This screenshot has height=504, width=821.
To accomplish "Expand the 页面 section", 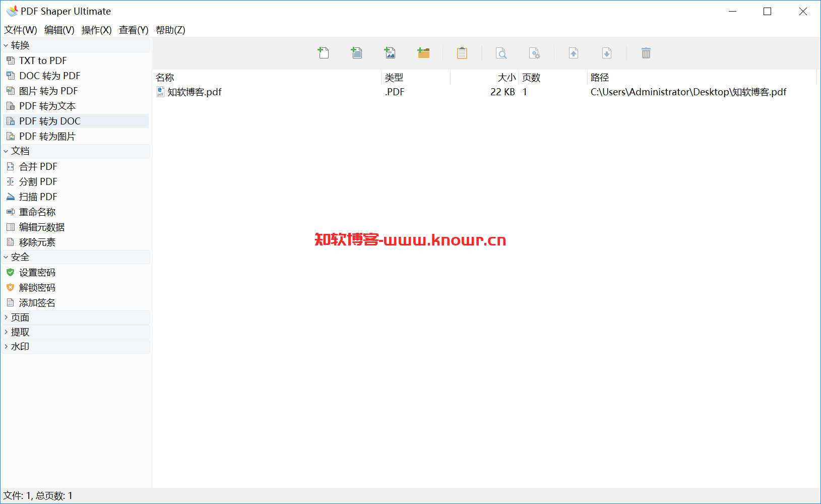I will pos(6,318).
